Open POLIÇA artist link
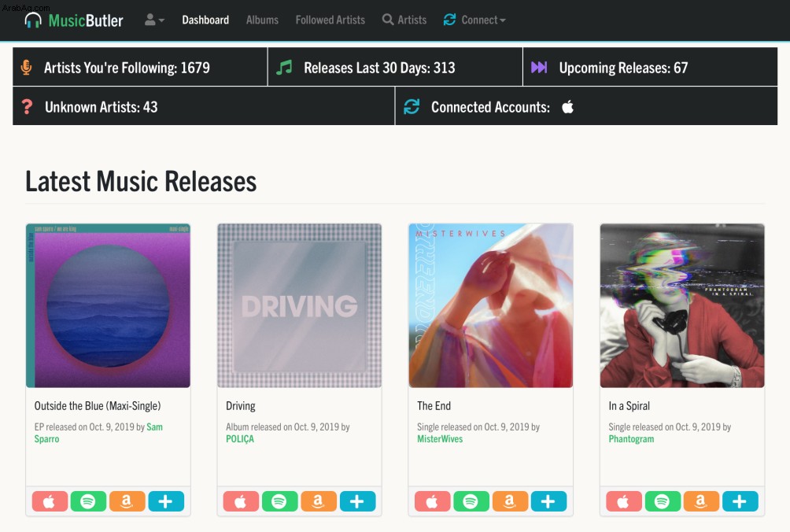This screenshot has width=790, height=532. click(240, 439)
